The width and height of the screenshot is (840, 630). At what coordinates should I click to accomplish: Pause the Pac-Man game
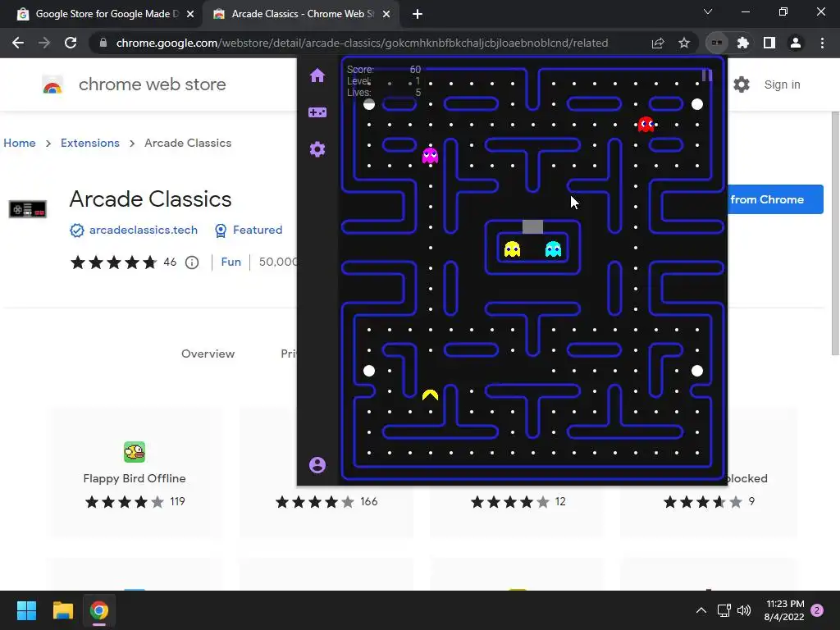tap(706, 75)
